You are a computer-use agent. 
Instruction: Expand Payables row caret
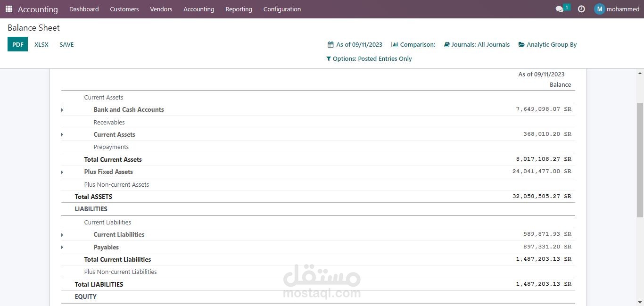coord(62,248)
